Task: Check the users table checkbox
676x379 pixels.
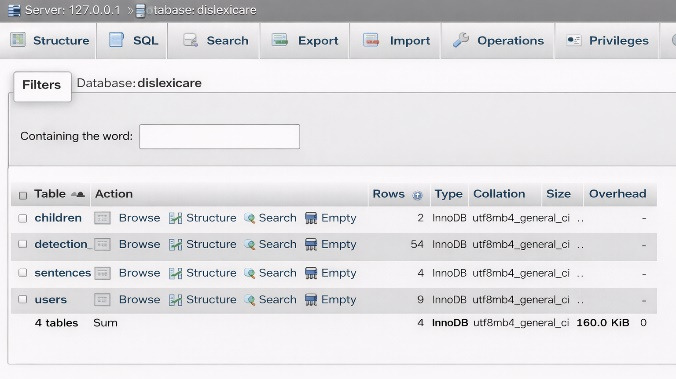Action: (23, 299)
